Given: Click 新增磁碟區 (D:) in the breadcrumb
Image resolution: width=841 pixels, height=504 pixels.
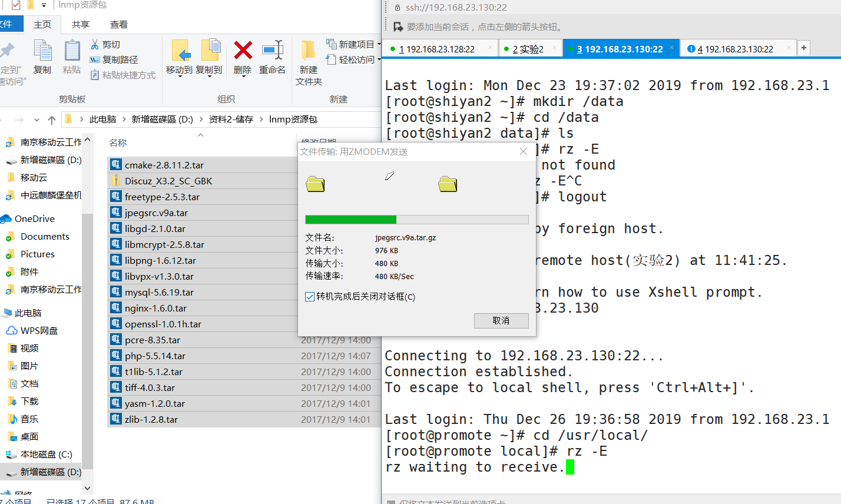Looking at the screenshot, I should [162, 120].
